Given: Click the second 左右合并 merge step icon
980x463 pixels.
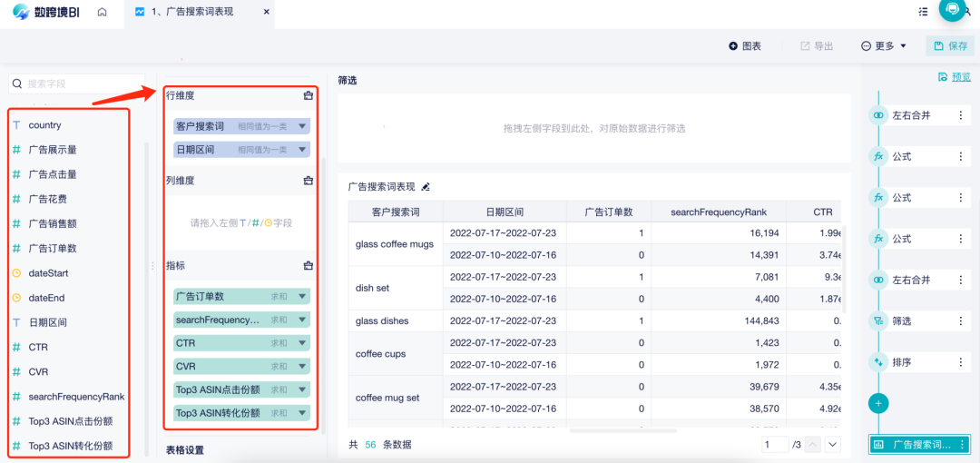Looking at the screenshot, I should pyautogui.click(x=878, y=280).
